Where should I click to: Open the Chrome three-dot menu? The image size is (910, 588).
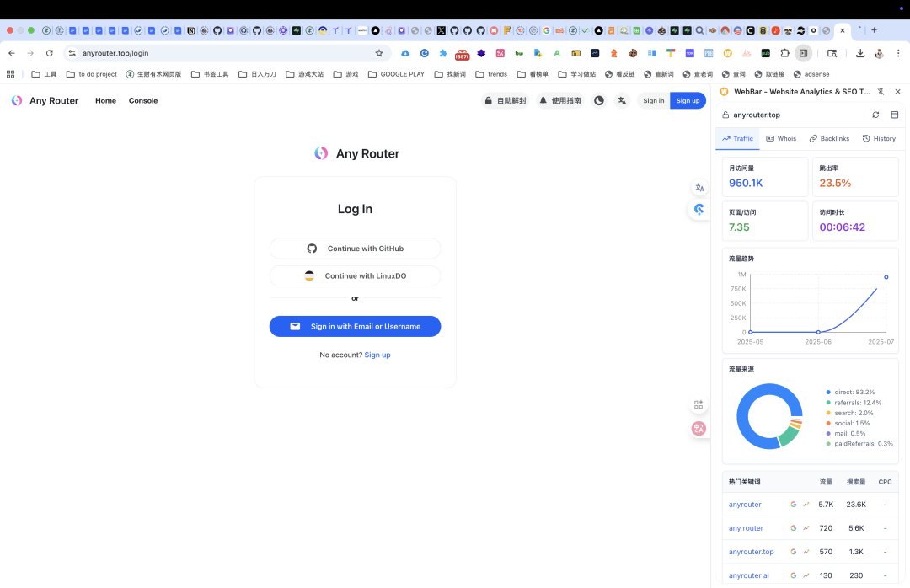tap(898, 53)
